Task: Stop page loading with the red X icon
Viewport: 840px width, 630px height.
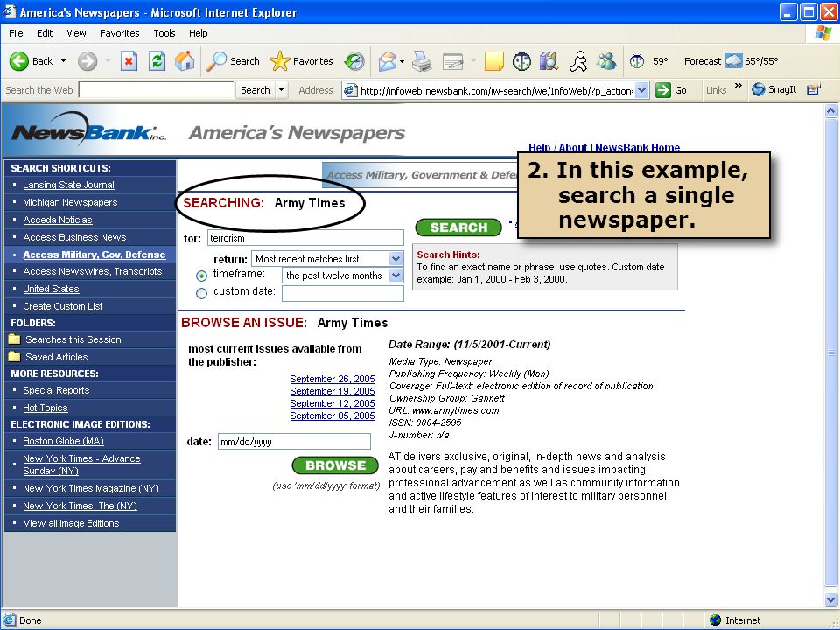Action: click(129, 61)
